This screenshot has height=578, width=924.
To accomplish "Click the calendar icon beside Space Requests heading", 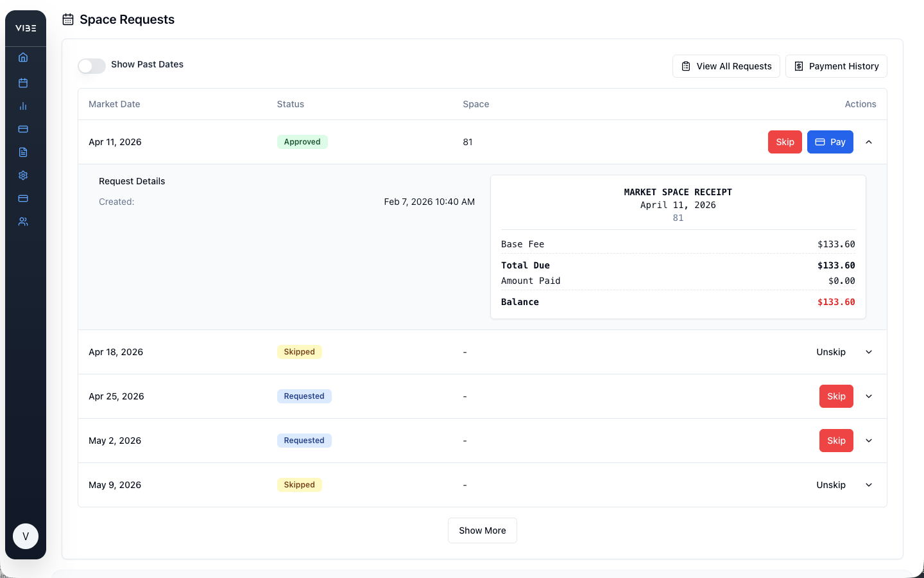I will coord(67,19).
